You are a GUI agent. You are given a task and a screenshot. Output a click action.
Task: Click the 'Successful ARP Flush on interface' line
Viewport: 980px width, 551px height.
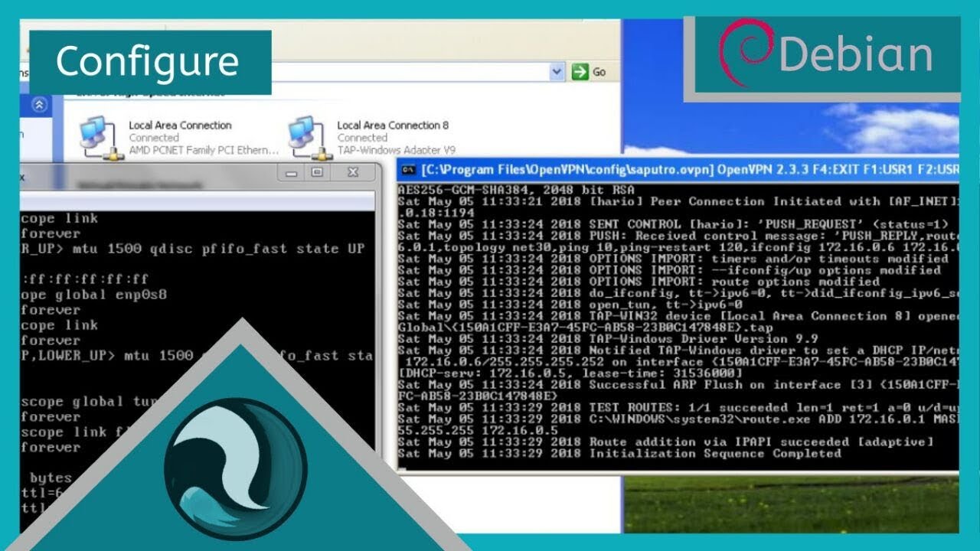pyautogui.click(x=678, y=384)
